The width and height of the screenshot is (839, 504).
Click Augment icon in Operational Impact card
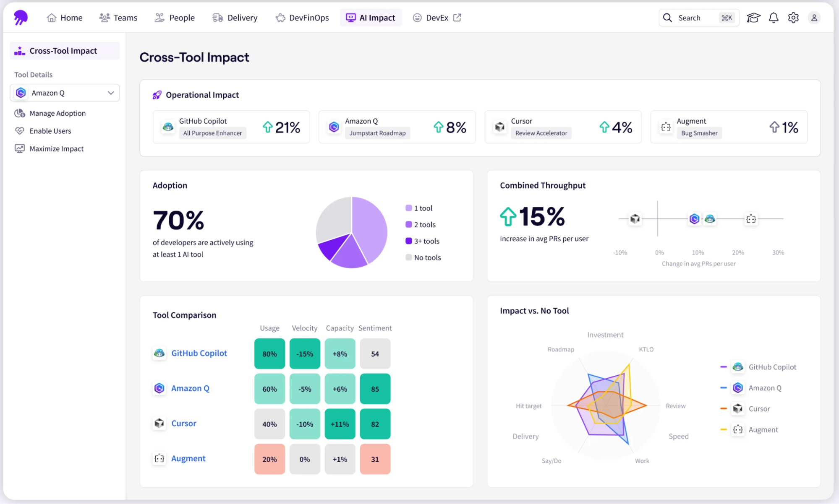click(666, 127)
